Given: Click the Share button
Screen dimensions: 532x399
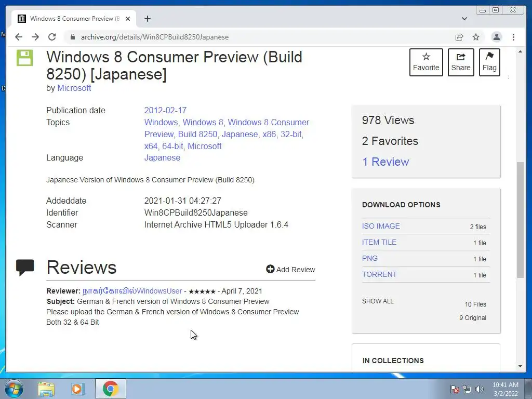Looking at the screenshot, I should 461,62.
